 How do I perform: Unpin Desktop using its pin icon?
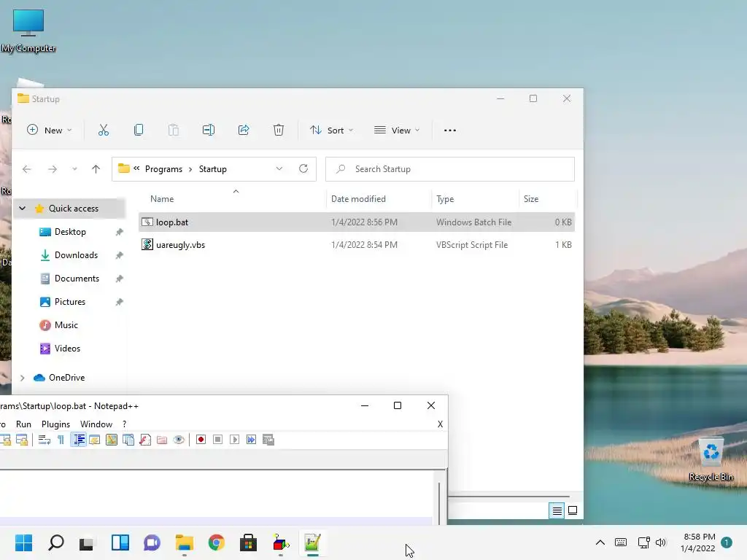pos(119,232)
